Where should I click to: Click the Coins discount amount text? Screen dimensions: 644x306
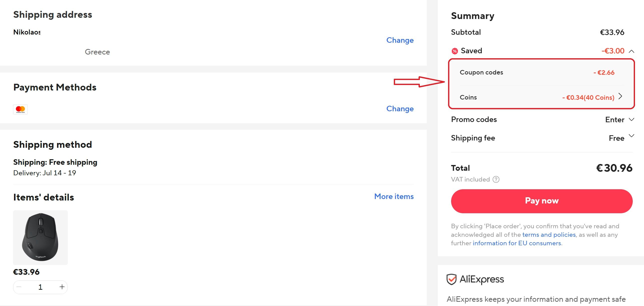588,97
